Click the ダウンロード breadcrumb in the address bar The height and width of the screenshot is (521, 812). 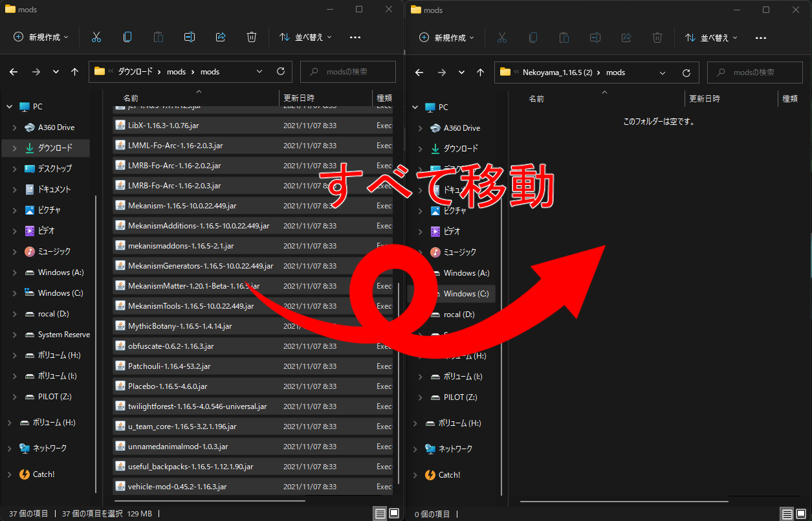(135, 72)
